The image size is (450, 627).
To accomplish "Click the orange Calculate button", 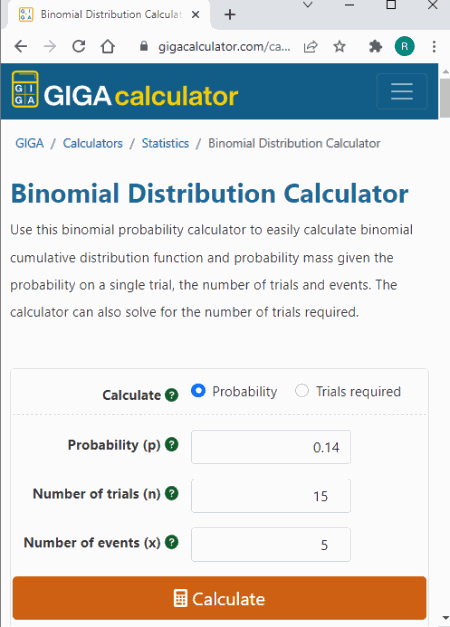I will 219,598.
